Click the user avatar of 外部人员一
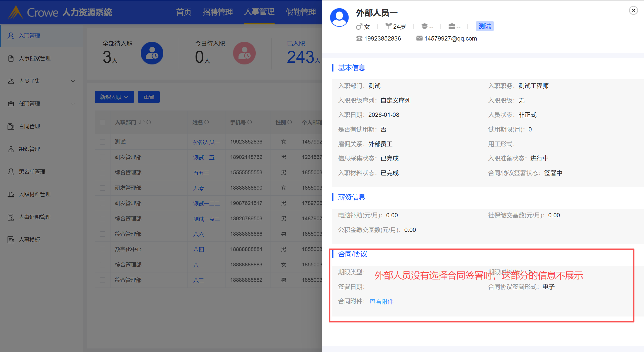 click(x=339, y=18)
